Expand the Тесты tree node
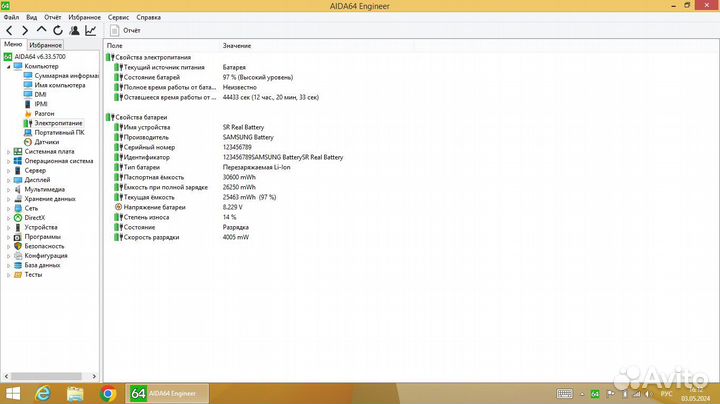The image size is (720, 404). [x=8, y=275]
